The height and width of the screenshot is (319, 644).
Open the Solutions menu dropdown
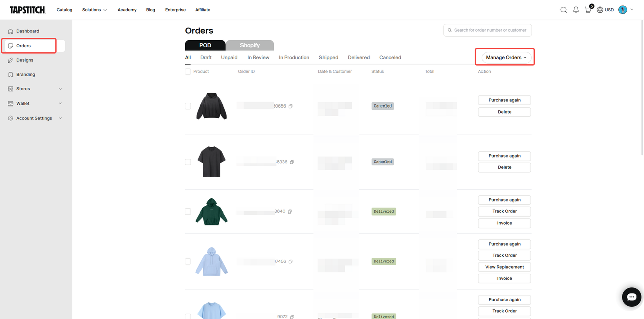[94, 10]
